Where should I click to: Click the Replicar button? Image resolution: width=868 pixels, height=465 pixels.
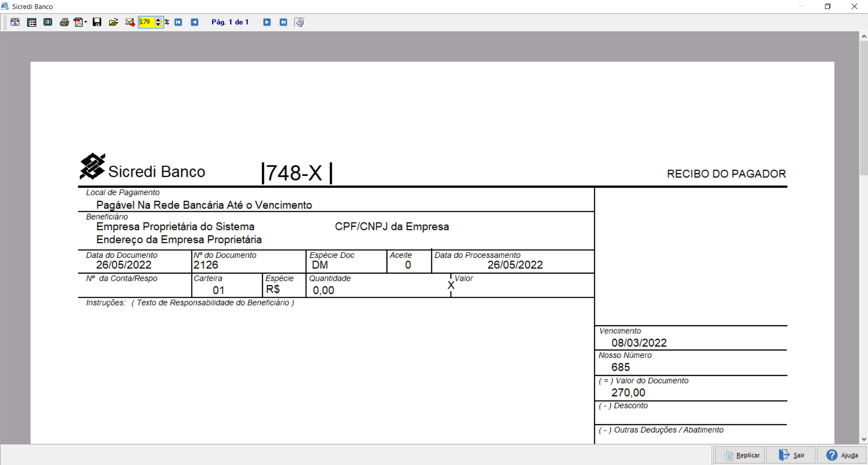740,455
